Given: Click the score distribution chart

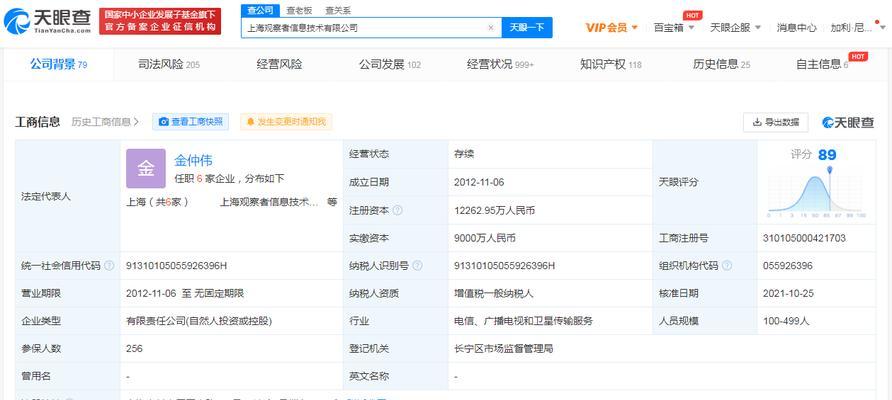Looking at the screenshot, I should click(816, 193).
